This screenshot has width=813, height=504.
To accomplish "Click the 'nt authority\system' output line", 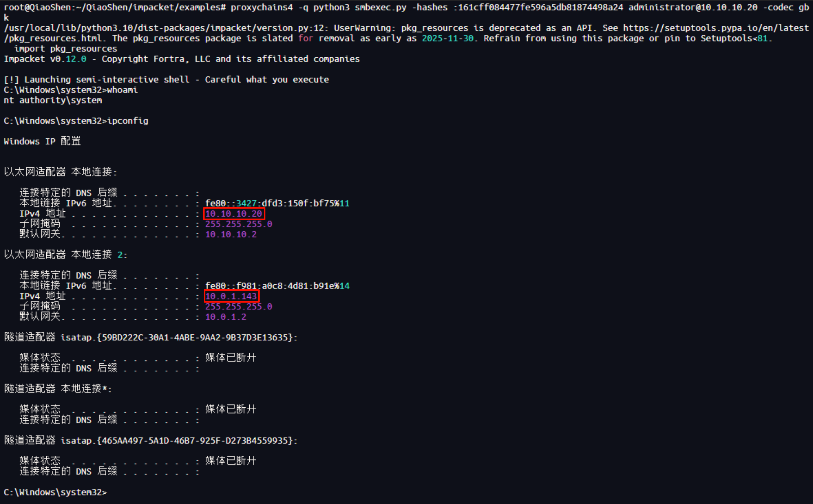I will click(53, 100).
